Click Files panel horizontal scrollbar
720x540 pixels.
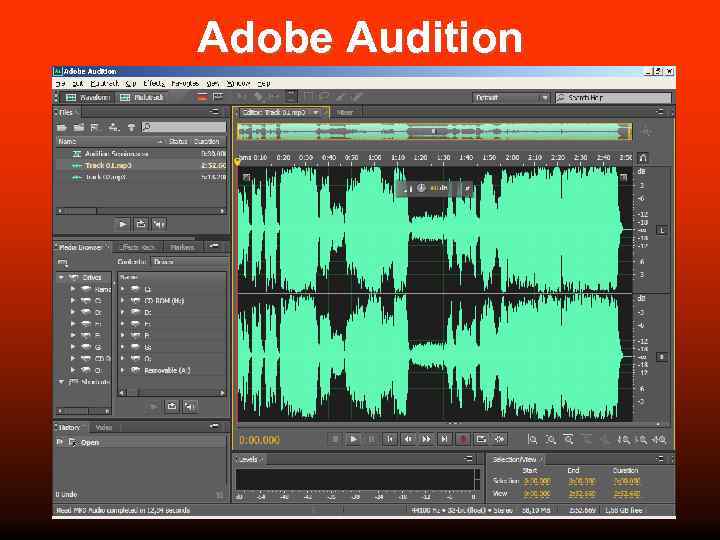pyautogui.click(x=141, y=211)
